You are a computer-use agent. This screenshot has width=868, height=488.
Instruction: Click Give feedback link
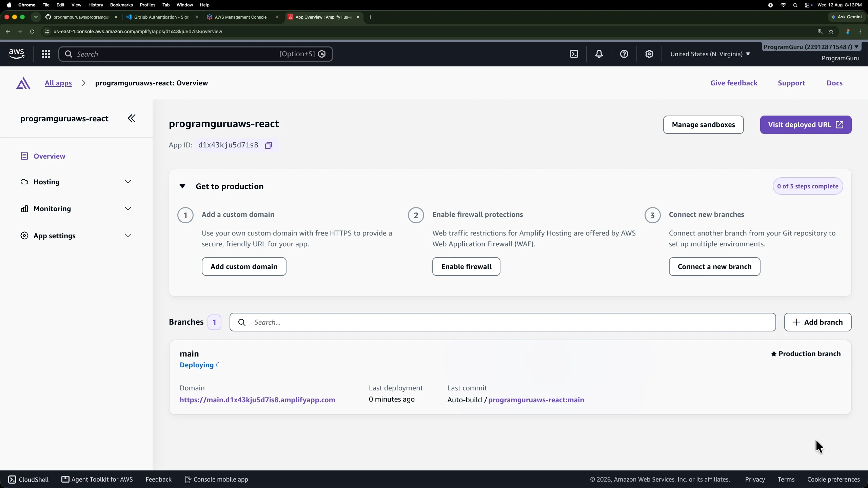tap(734, 83)
